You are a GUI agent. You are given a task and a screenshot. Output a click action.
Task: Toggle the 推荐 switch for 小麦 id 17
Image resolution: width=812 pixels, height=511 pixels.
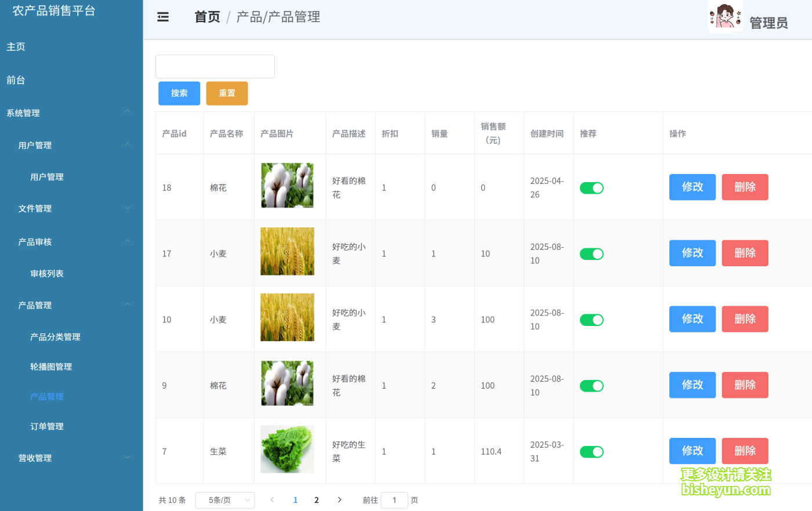(x=591, y=253)
